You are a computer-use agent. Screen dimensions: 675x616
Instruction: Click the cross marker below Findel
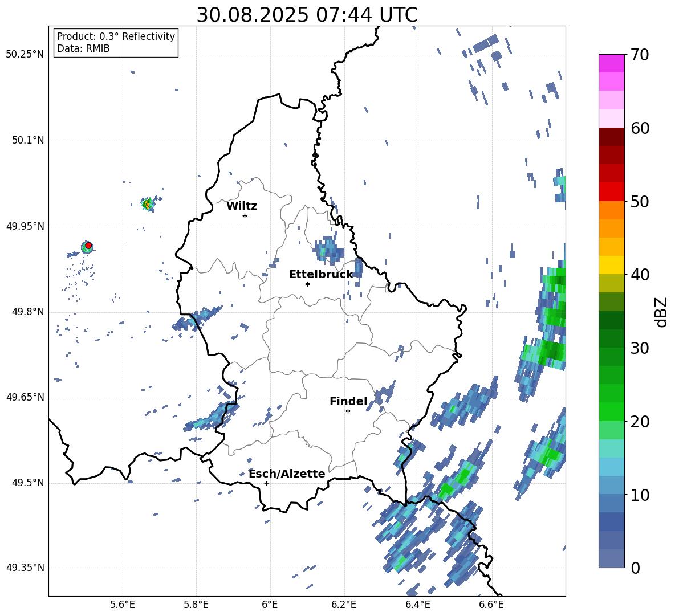pos(348,411)
